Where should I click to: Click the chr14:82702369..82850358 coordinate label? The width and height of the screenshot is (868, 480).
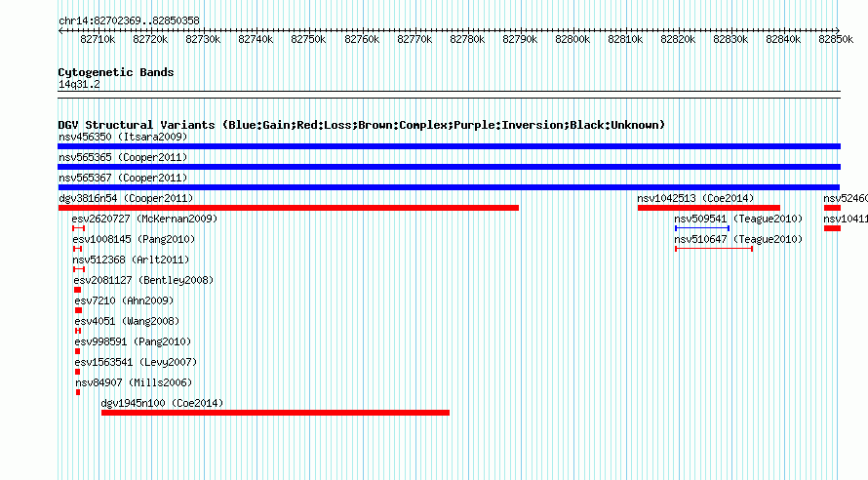129,20
